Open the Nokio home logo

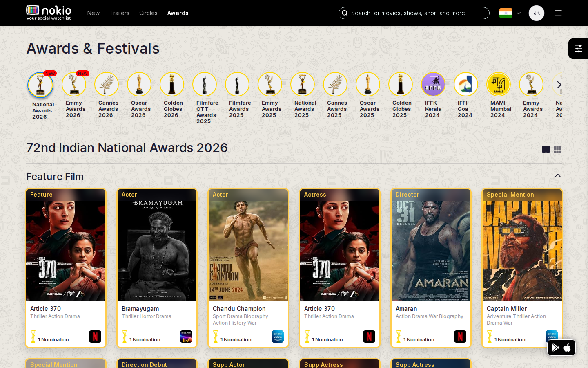(x=49, y=13)
